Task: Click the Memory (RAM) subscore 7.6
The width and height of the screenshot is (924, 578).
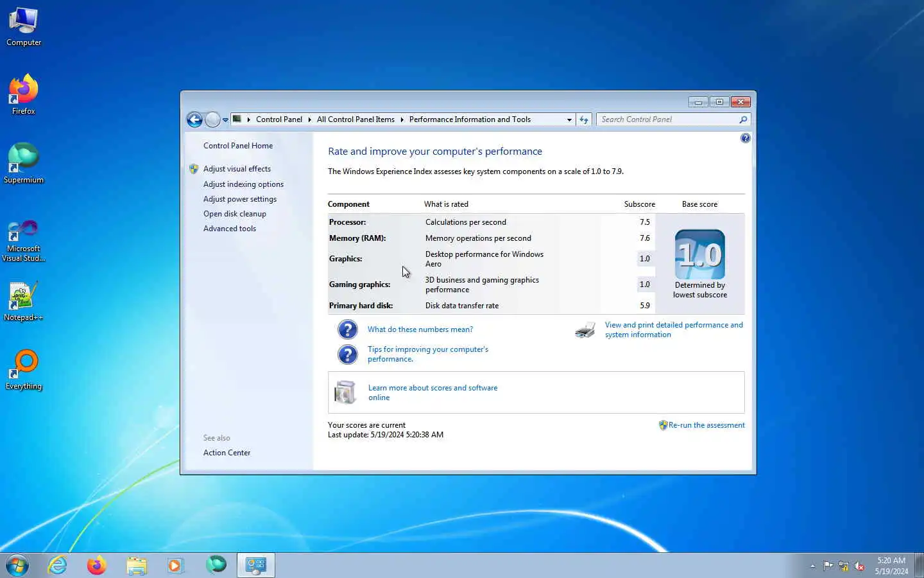Action: (x=645, y=238)
